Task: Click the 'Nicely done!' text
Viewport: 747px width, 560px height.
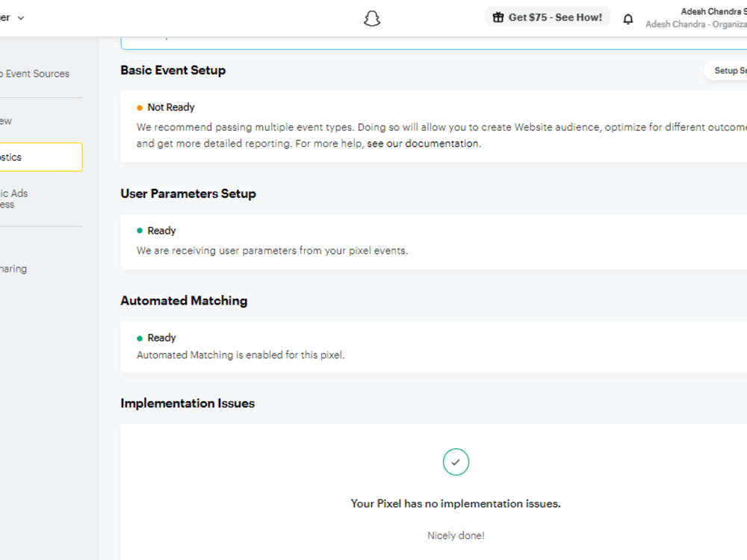Action: point(456,535)
